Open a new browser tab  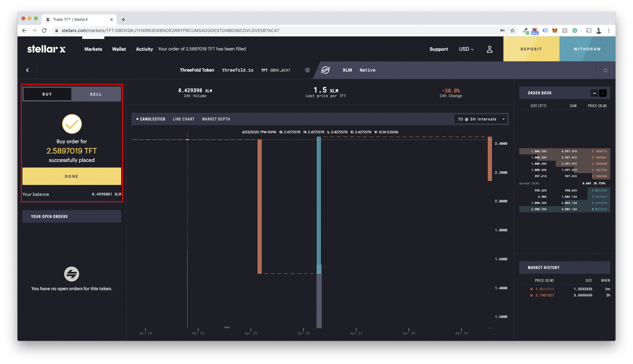(x=123, y=20)
